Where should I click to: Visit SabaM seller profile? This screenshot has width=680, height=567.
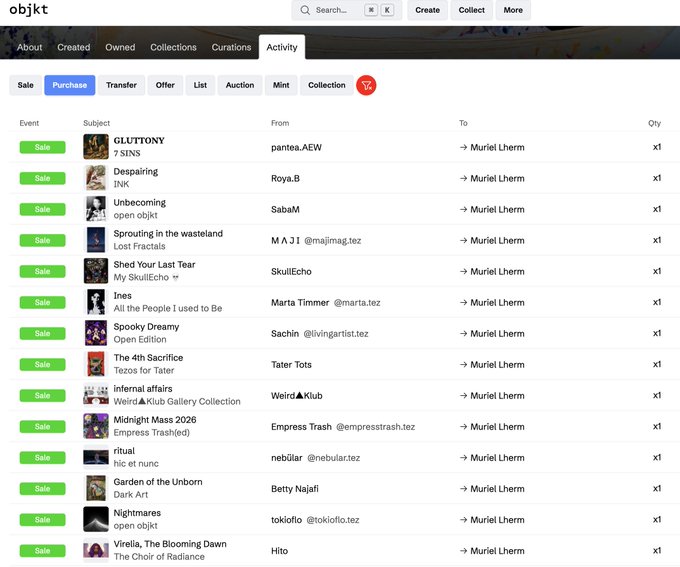[285, 210]
